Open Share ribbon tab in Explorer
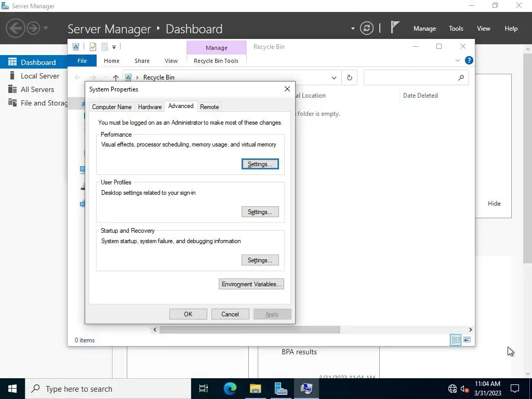The width and height of the screenshot is (532, 399). tap(142, 61)
